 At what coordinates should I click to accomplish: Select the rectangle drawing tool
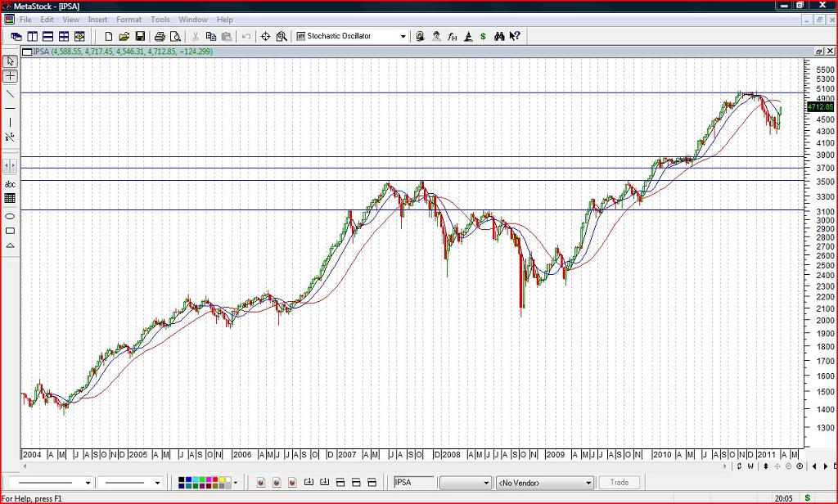coord(10,231)
